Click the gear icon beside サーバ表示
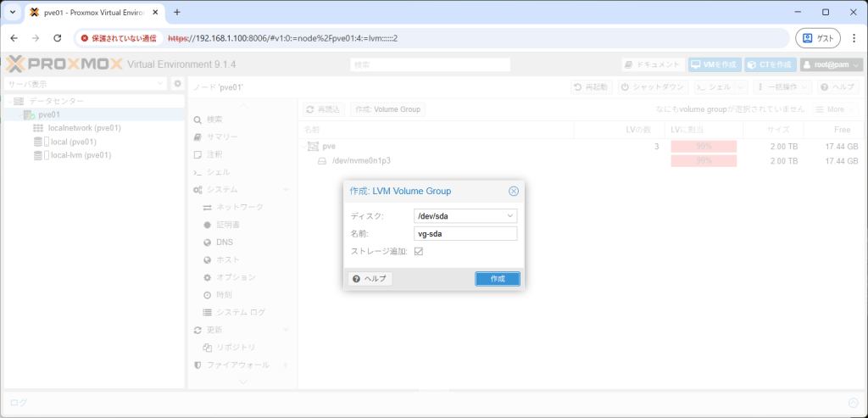The height and width of the screenshot is (418, 868). [177, 84]
